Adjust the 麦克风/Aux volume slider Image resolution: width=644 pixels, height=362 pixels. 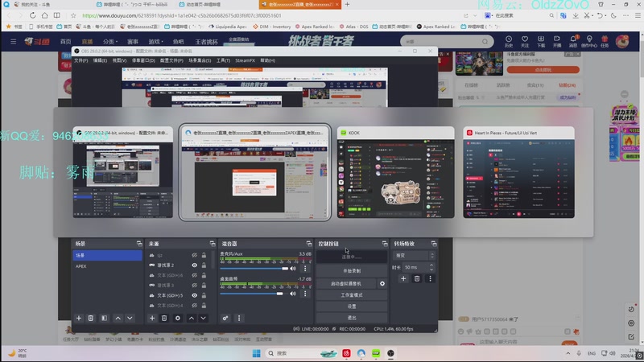pyautogui.click(x=254, y=269)
